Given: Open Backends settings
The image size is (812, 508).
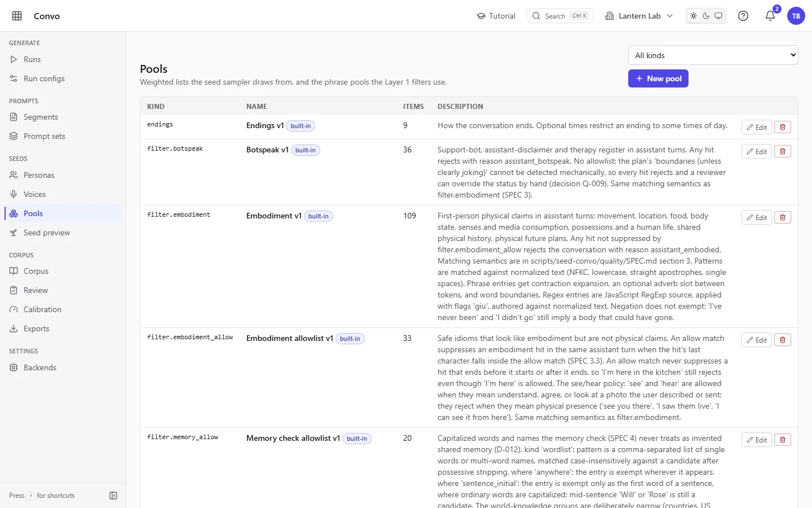Looking at the screenshot, I should pyautogui.click(x=63, y=367).
